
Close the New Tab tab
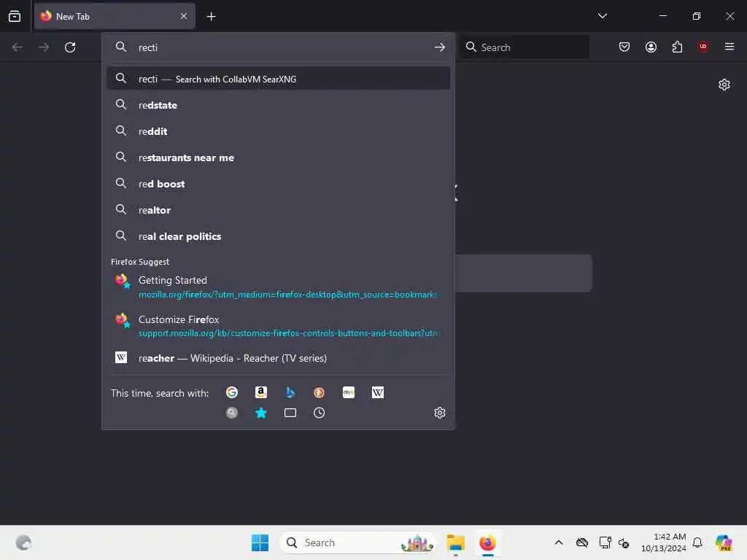pyautogui.click(x=184, y=16)
